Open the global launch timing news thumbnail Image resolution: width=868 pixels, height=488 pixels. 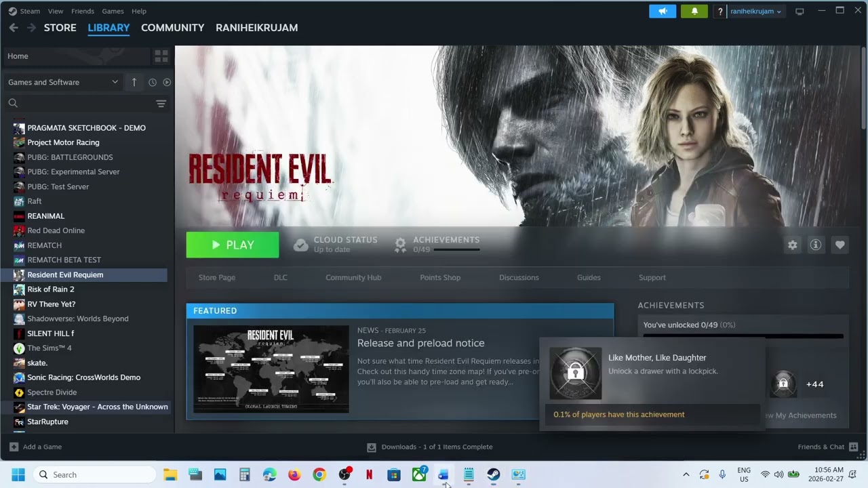pyautogui.click(x=271, y=369)
